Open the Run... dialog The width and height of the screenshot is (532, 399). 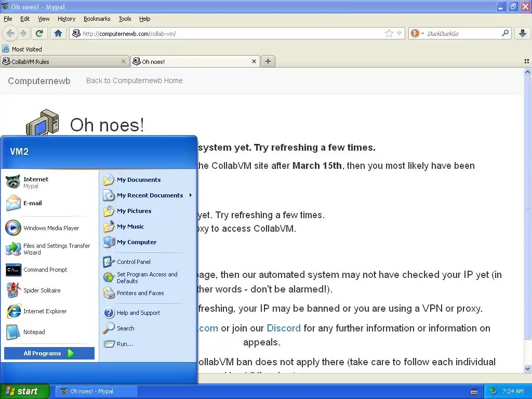[x=148, y=344]
